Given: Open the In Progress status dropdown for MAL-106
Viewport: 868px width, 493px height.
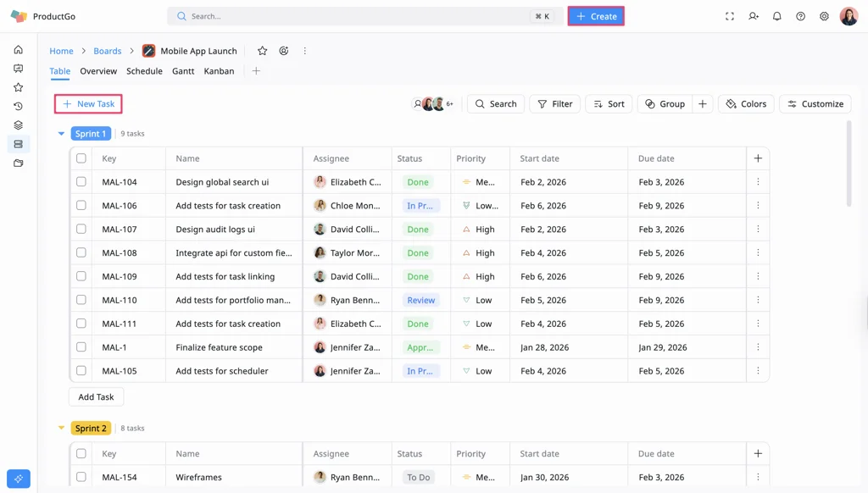Looking at the screenshot, I should point(420,206).
